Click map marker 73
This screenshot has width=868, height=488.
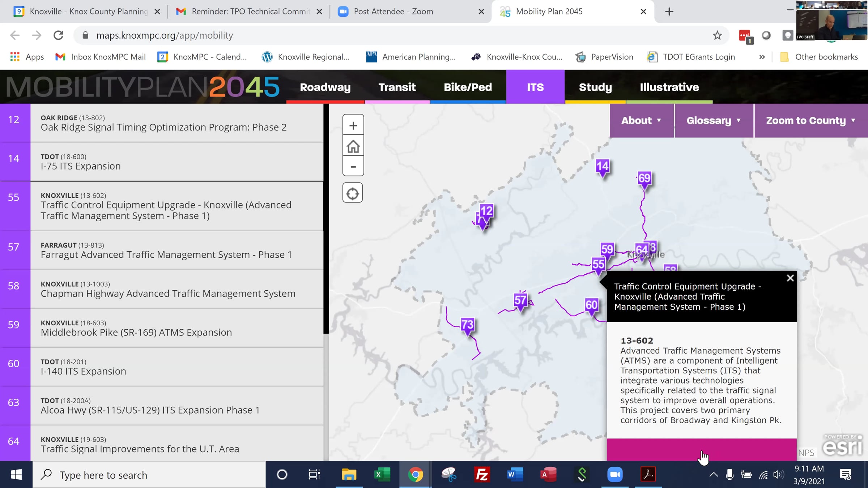(468, 326)
